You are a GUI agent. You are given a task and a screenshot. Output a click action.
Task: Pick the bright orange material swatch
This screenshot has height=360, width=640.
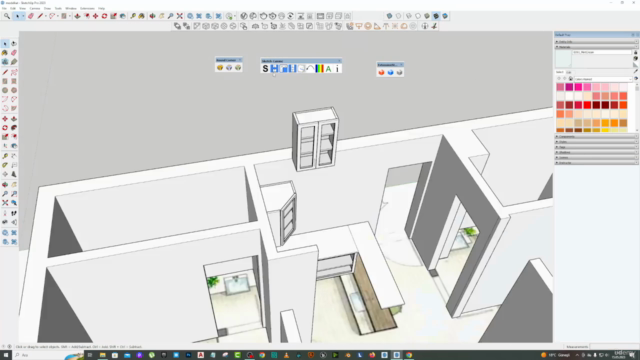pyautogui.click(x=614, y=123)
